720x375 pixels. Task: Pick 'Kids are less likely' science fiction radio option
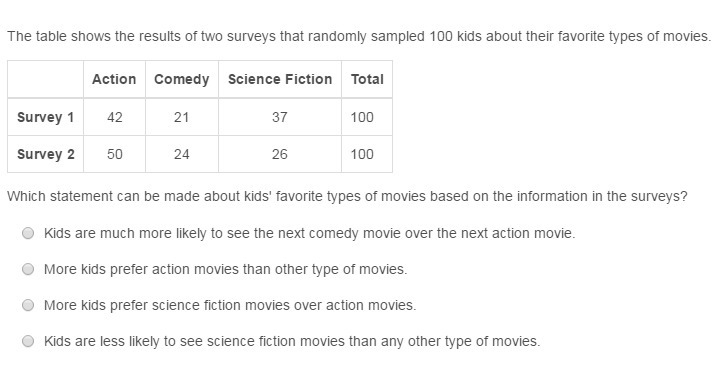click(28, 341)
